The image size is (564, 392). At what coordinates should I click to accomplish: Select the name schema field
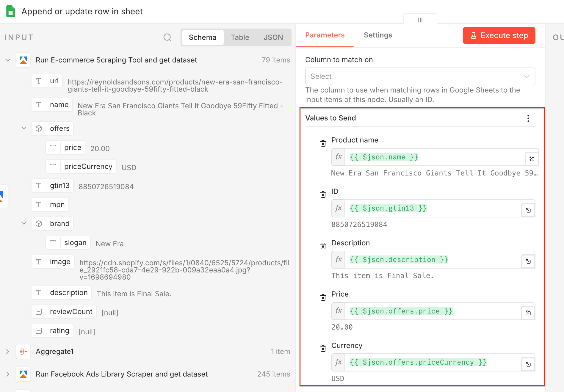click(52, 105)
